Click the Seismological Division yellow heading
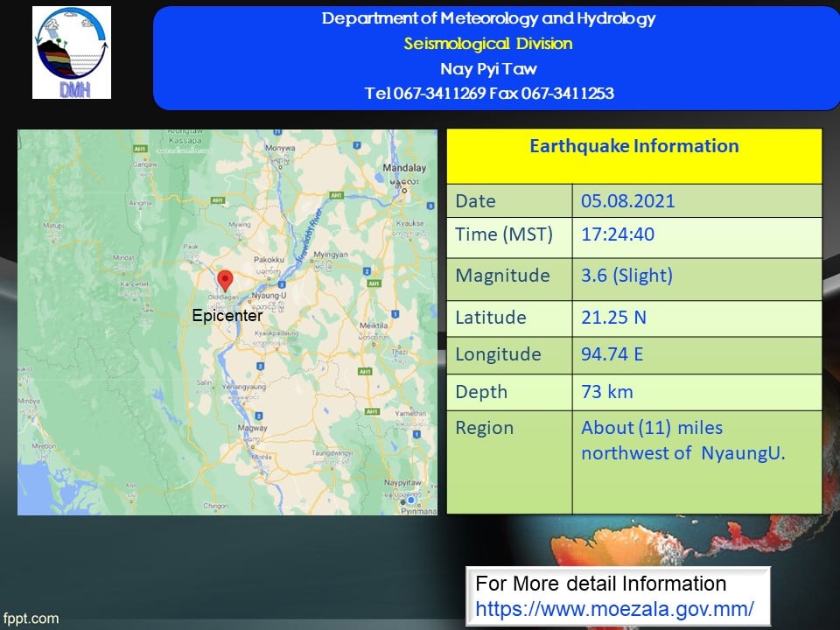This screenshot has height=630, width=840. click(x=488, y=44)
